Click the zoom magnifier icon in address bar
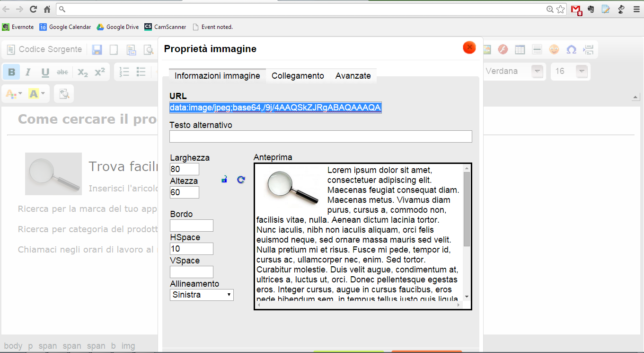The image size is (644, 353). point(550,9)
